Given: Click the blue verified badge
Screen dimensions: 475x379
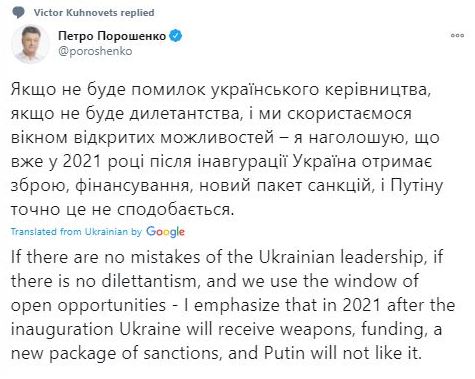Looking at the screenshot, I should point(176,36).
